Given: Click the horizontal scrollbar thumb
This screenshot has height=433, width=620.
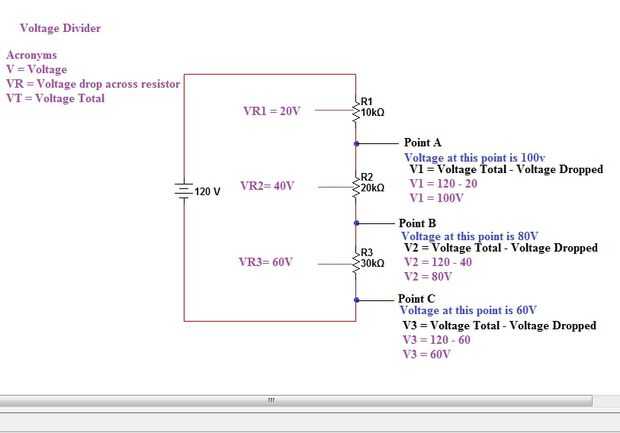Looking at the screenshot, I should coord(296,401).
